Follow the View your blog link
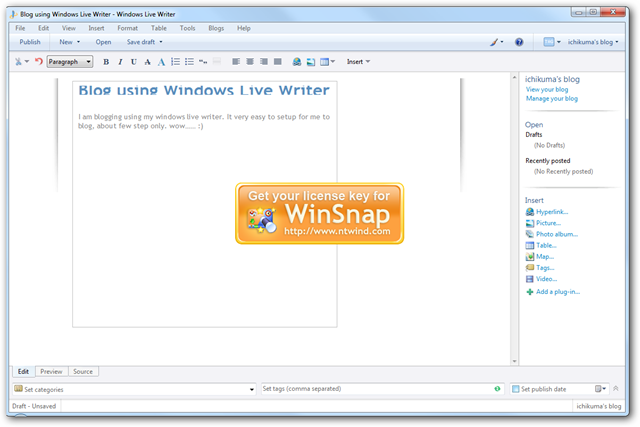Image resolution: width=640 pixels, height=427 pixels. [x=547, y=89]
